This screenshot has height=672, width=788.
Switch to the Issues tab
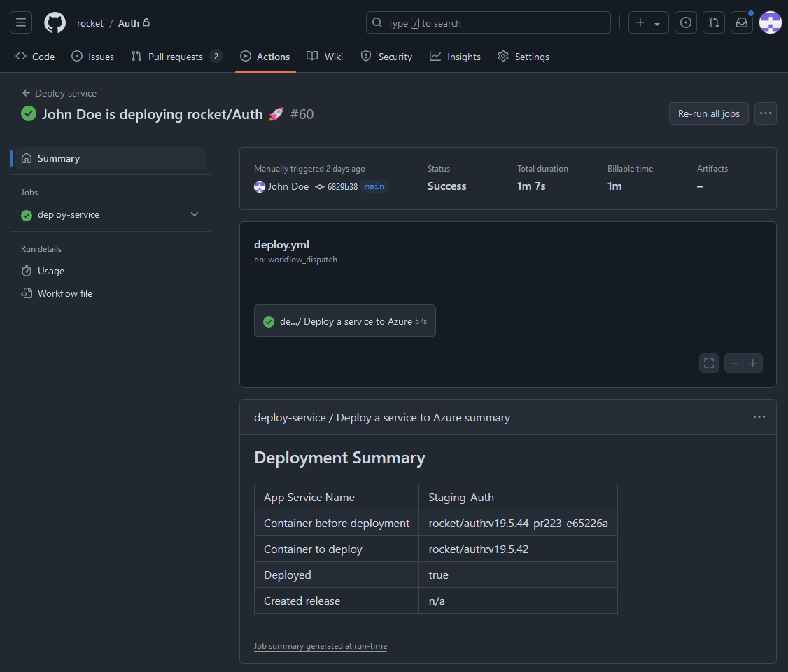point(93,57)
